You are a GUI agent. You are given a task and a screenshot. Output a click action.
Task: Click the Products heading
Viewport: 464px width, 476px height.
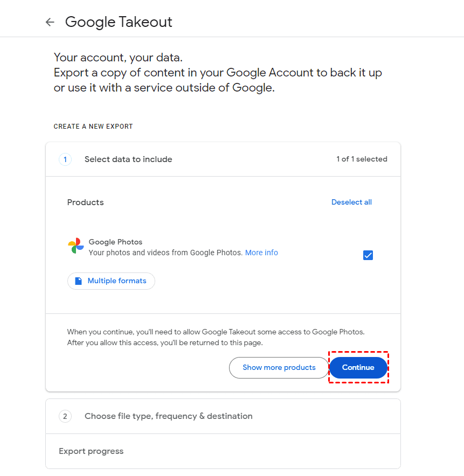(x=85, y=202)
